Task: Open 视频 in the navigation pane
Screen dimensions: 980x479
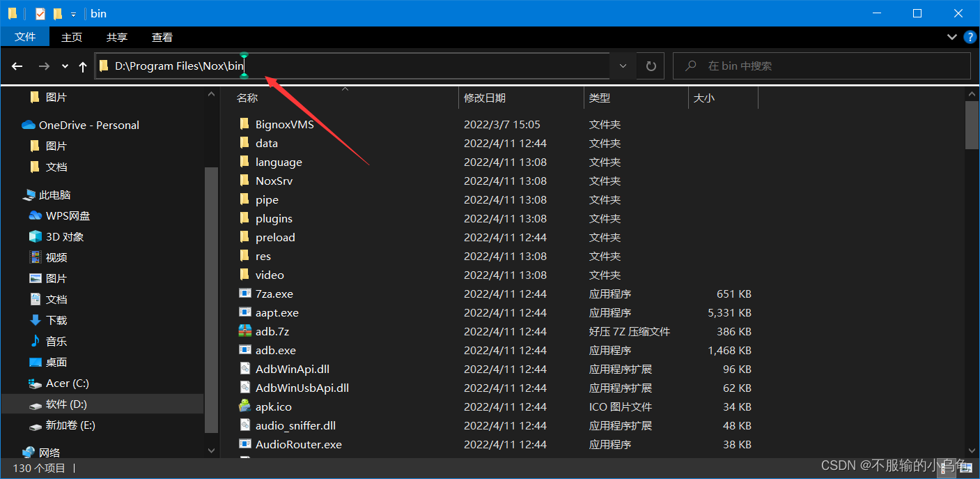Action: click(x=56, y=258)
